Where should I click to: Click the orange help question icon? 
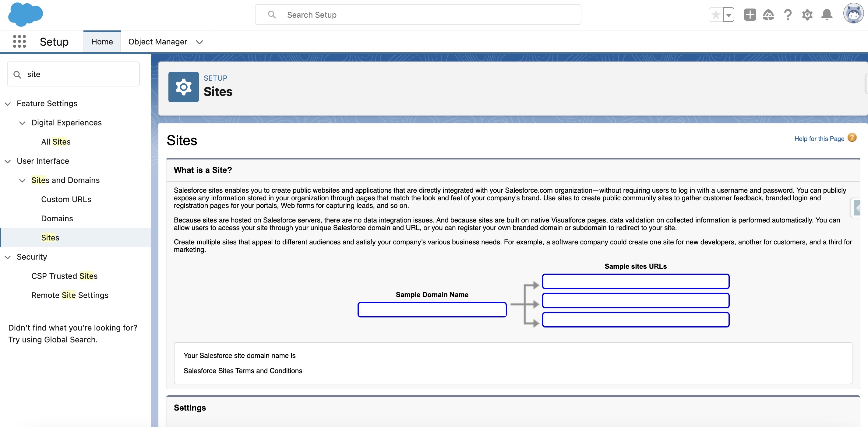tap(852, 138)
